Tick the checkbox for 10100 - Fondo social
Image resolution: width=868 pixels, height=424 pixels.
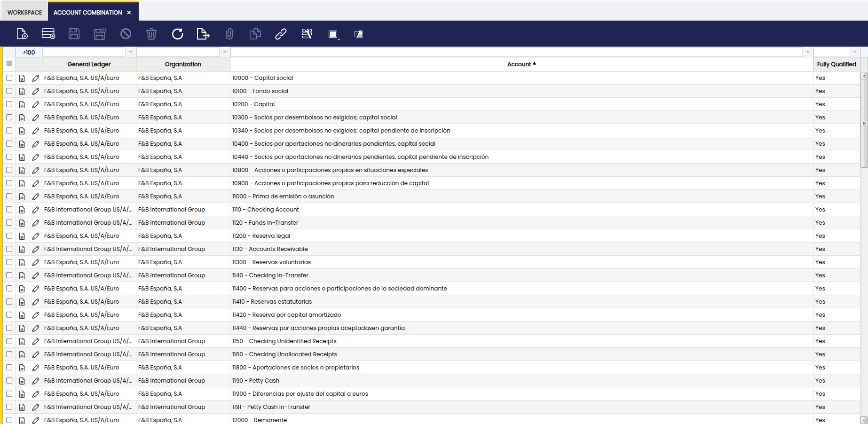(x=9, y=91)
